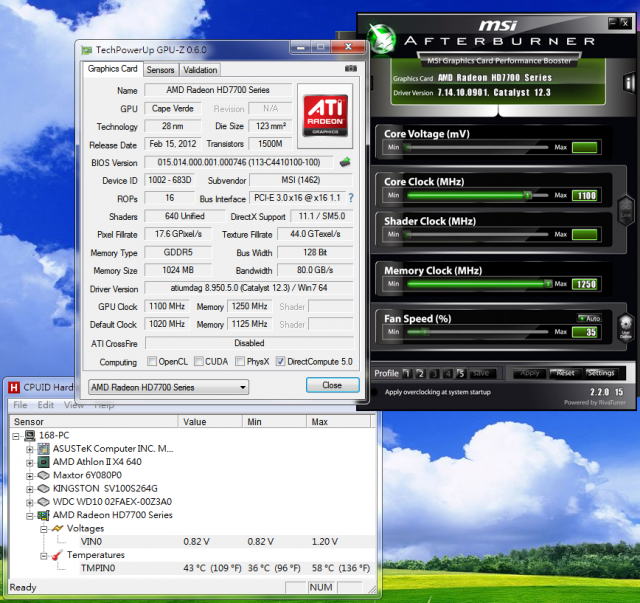Click the GPU-Z title bar icon

point(87,50)
